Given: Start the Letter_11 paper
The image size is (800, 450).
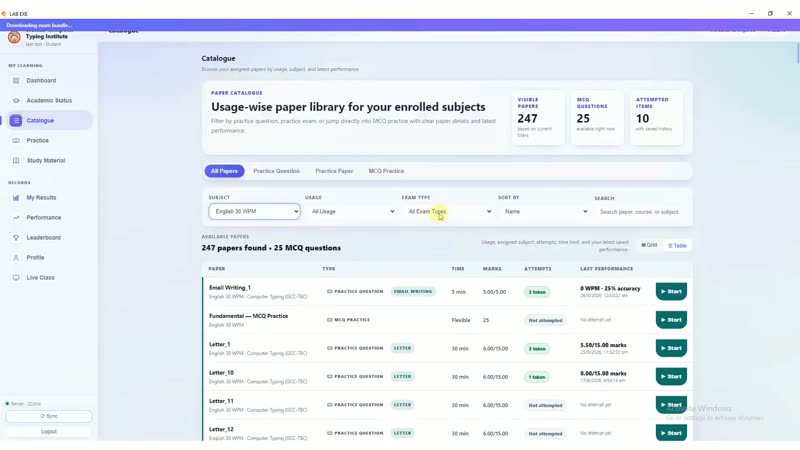Looking at the screenshot, I should 671,405.
